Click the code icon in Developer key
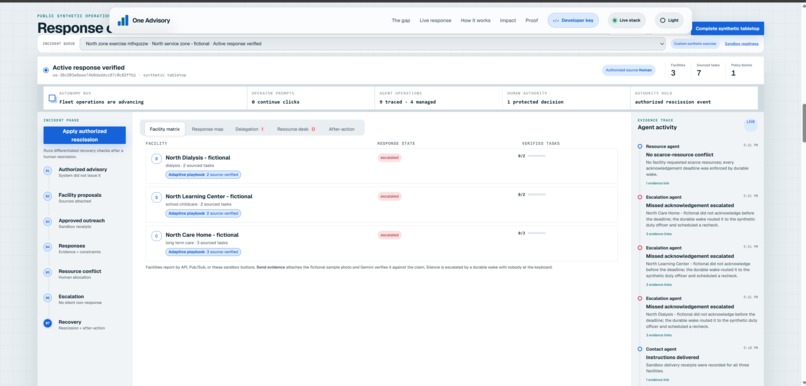Screen dimensions: 806x386 (556, 21)
